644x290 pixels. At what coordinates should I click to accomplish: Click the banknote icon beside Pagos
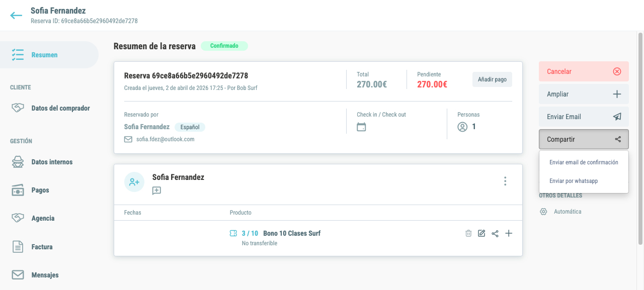tap(18, 190)
